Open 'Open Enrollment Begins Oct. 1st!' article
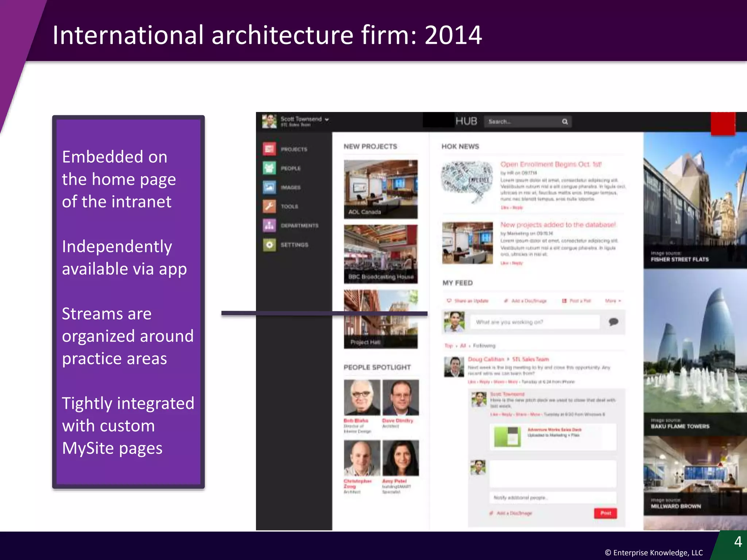The height and width of the screenshot is (560, 747). pyautogui.click(x=551, y=164)
